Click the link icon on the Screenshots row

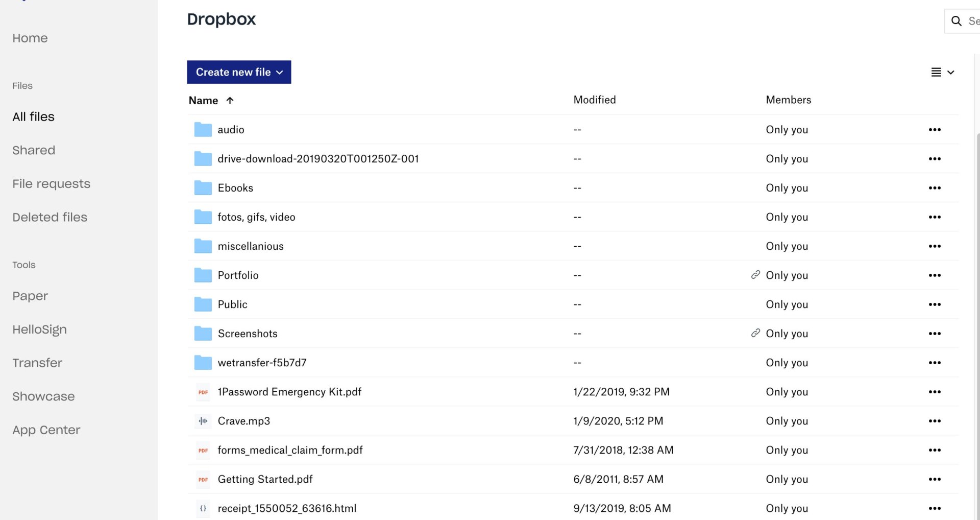point(755,333)
